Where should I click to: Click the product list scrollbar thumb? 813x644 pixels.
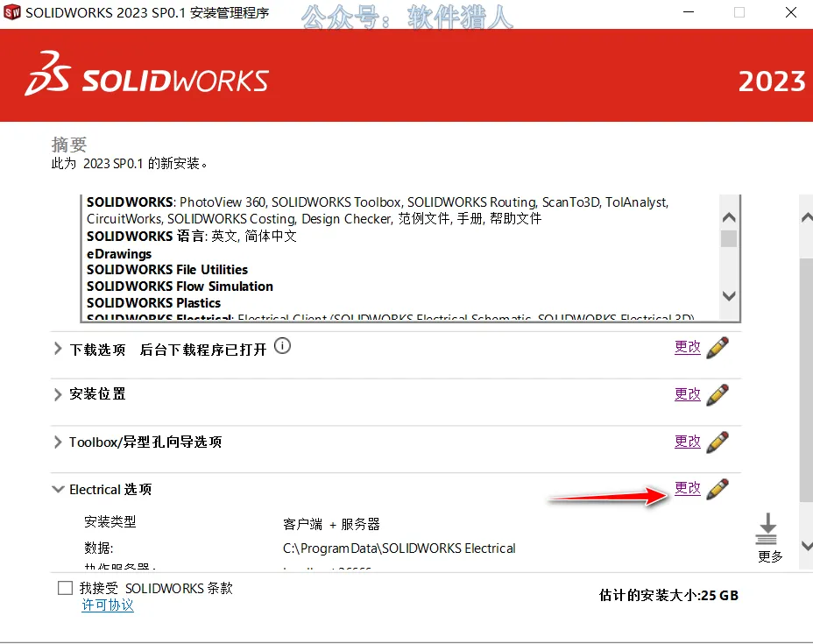tap(729, 238)
